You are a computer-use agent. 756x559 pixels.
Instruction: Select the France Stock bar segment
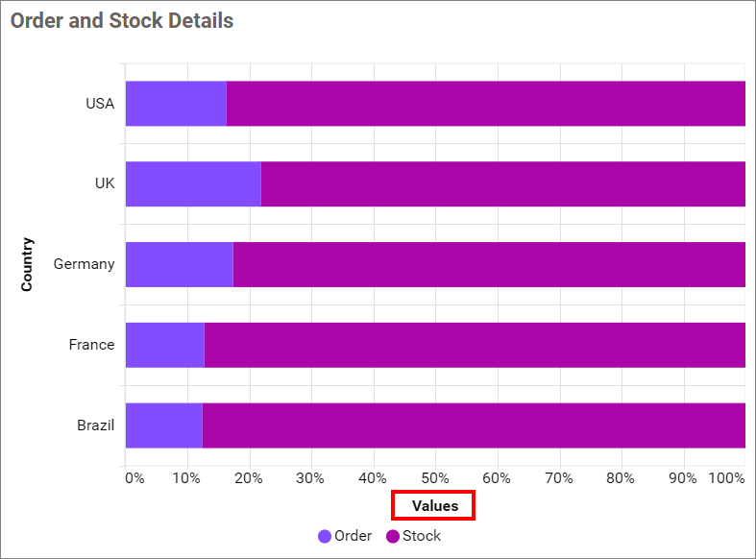point(475,345)
